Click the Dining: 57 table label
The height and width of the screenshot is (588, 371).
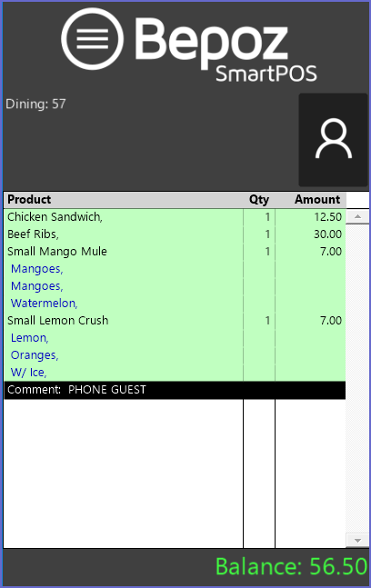[35, 104]
